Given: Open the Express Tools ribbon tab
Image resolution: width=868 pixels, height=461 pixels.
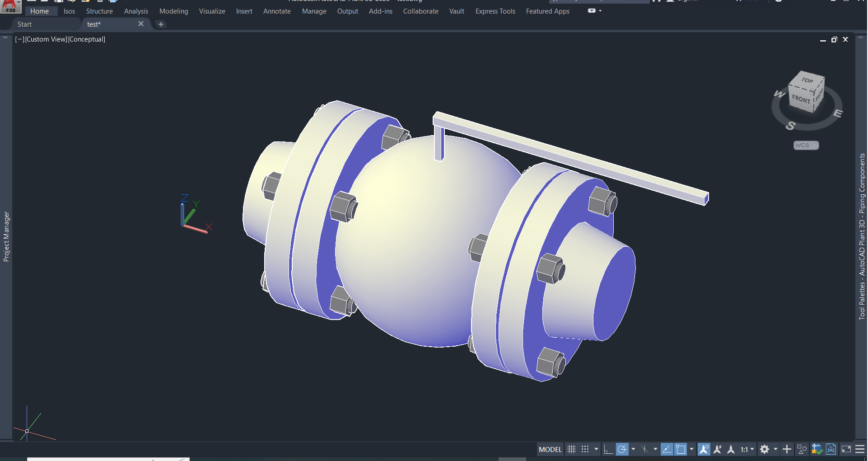Looking at the screenshot, I should tap(495, 11).
